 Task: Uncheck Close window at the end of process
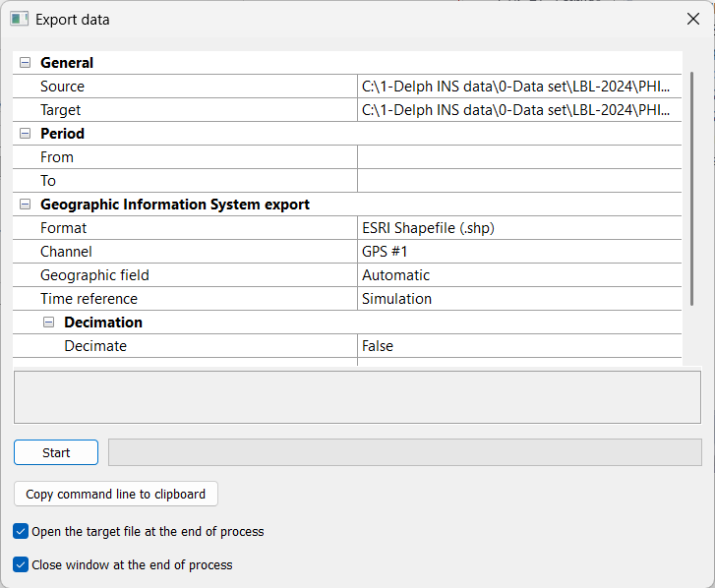point(21,564)
